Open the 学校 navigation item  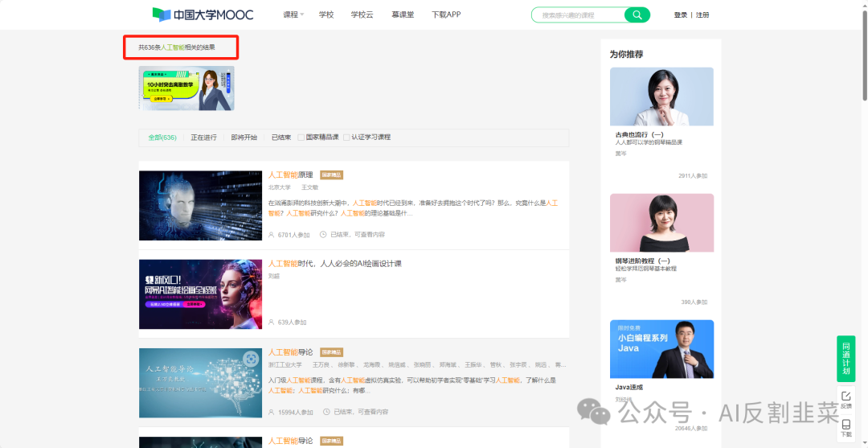pyautogui.click(x=326, y=15)
